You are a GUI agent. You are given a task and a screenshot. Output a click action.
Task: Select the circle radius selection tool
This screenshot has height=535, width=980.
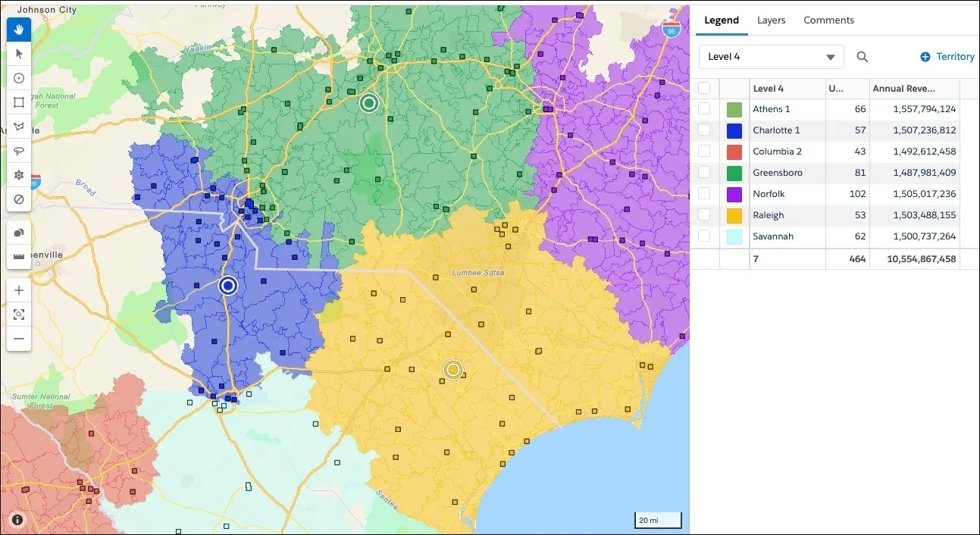pos(19,78)
